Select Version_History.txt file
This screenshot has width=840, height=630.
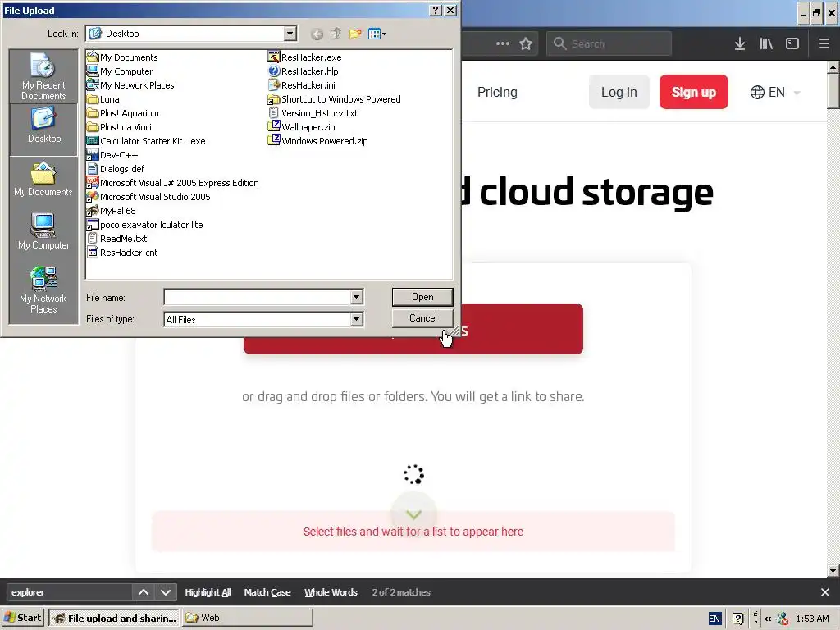[313, 113]
